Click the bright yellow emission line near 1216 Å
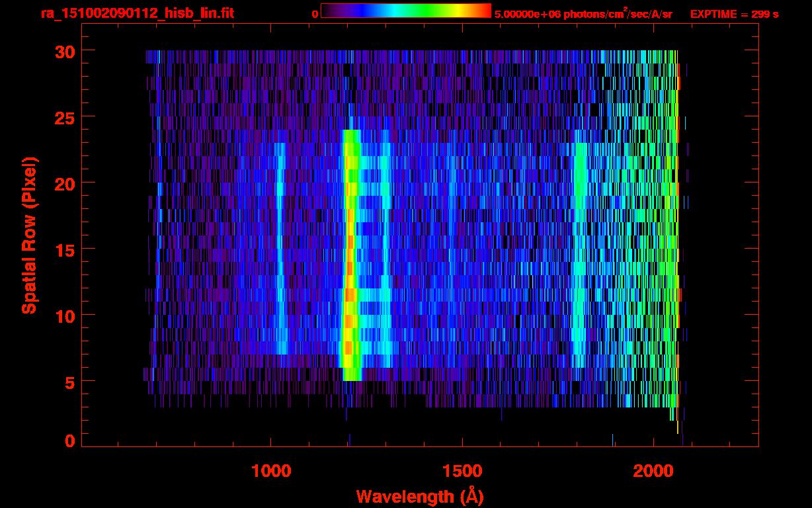 tap(350, 255)
